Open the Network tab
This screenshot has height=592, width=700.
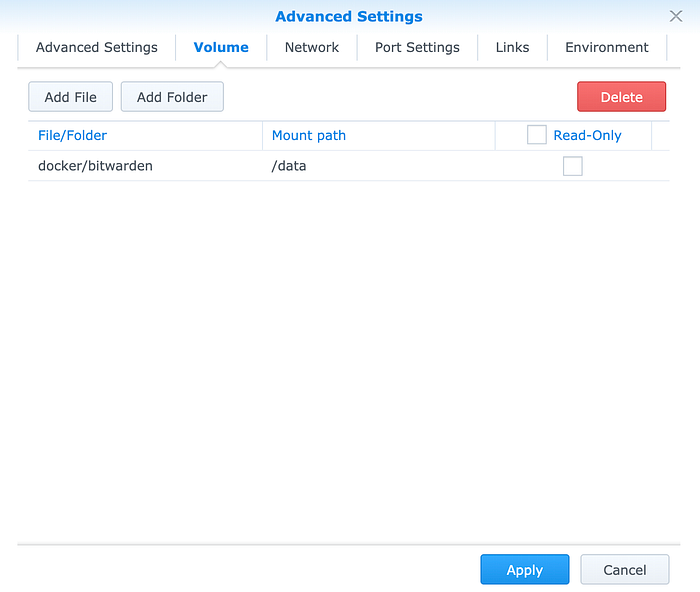pos(312,47)
